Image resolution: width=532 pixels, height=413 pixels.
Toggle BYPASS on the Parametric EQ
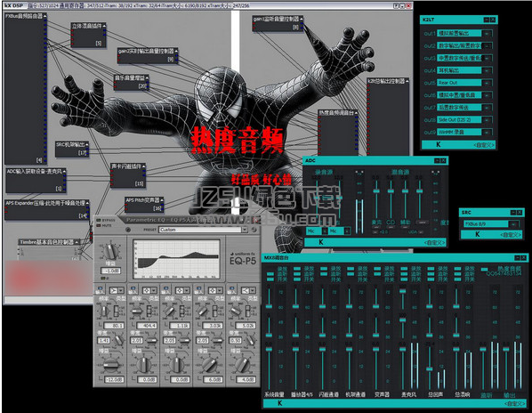[x=99, y=220]
